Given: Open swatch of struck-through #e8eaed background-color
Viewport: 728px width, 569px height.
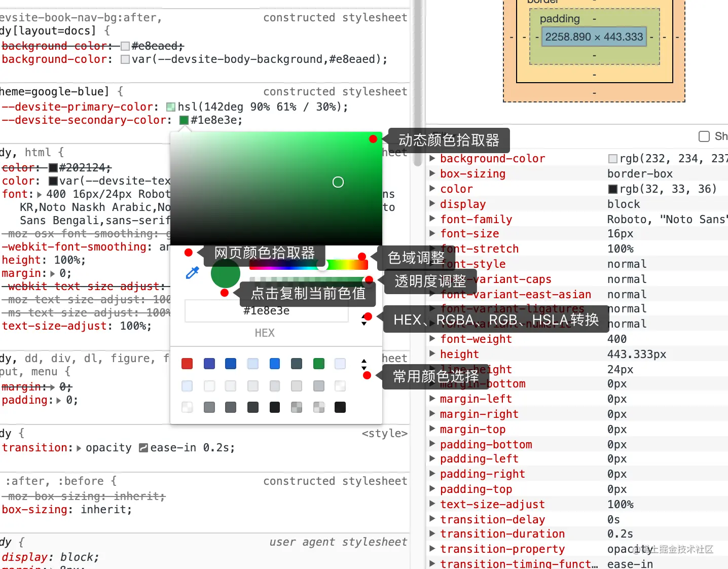Looking at the screenshot, I should coord(125,46).
